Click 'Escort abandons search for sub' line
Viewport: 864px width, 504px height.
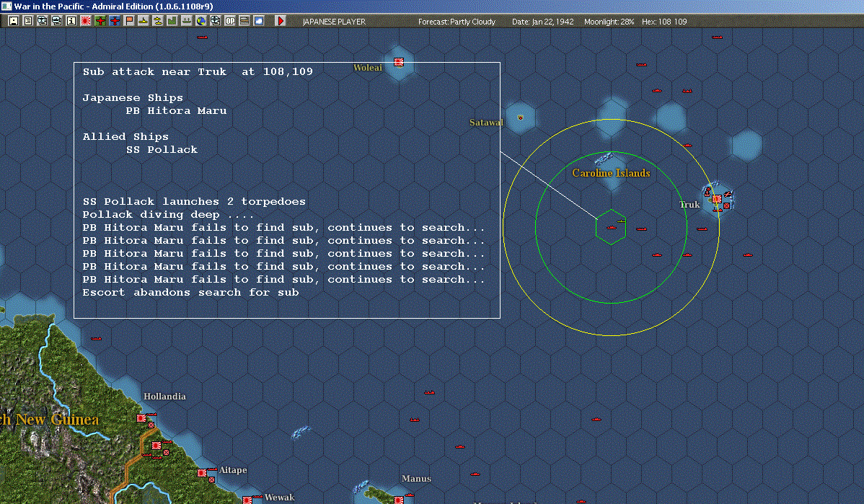click(190, 293)
